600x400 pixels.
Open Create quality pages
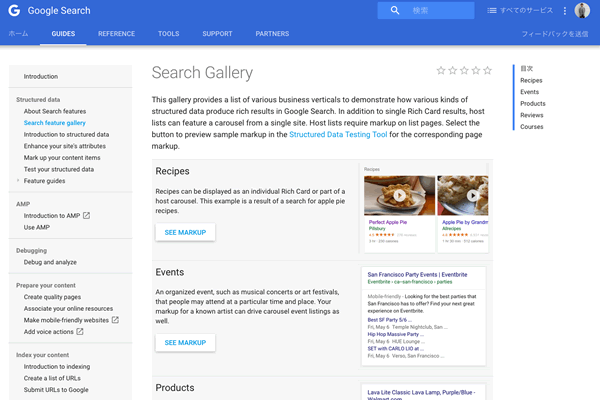[x=52, y=297]
